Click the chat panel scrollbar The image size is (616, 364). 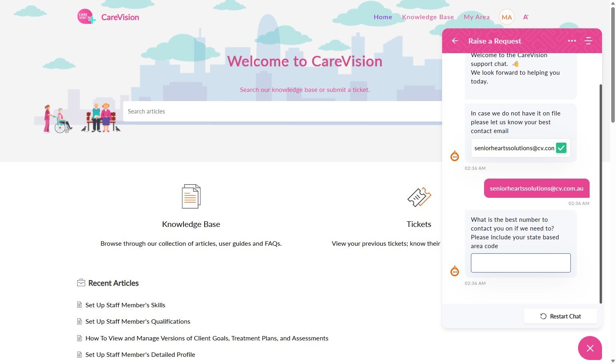600,194
